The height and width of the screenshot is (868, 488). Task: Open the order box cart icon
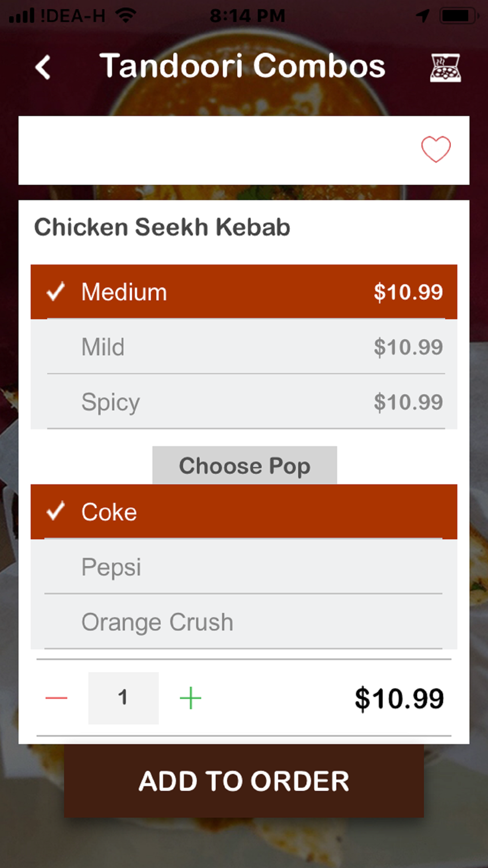point(445,67)
